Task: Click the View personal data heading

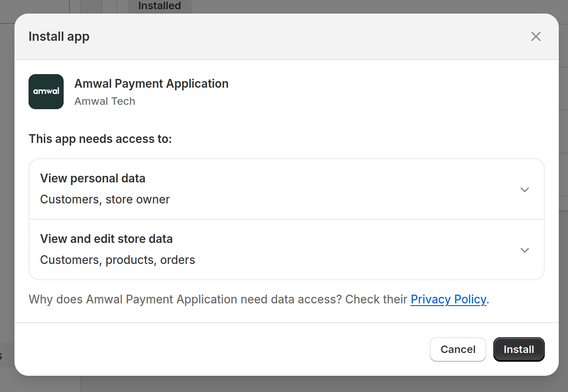Action: (x=93, y=178)
